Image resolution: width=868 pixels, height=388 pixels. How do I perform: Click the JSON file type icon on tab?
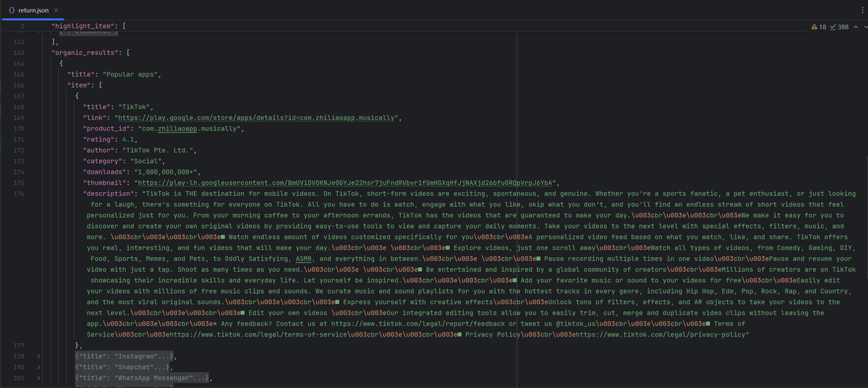[12, 10]
